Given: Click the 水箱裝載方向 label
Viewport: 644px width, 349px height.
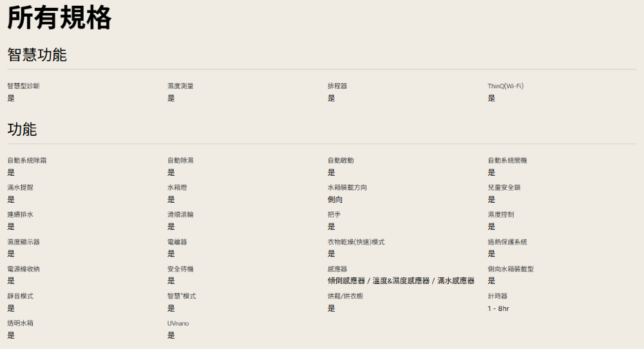Looking at the screenshot, I should tap(347, 187).
